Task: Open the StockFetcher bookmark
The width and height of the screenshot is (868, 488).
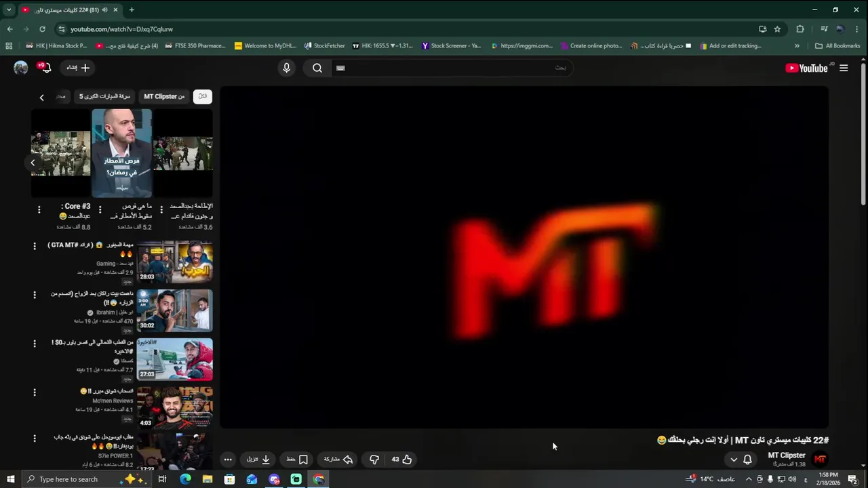Action: (324, 46)
